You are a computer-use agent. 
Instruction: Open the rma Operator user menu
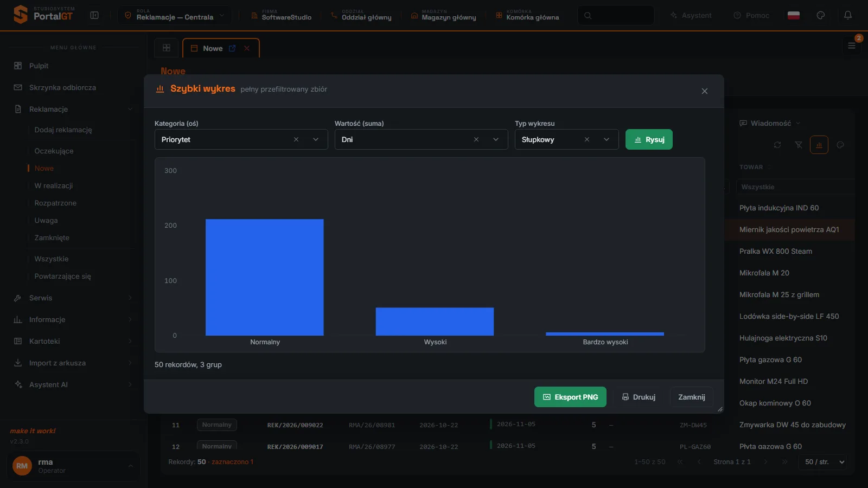point(73,466)
